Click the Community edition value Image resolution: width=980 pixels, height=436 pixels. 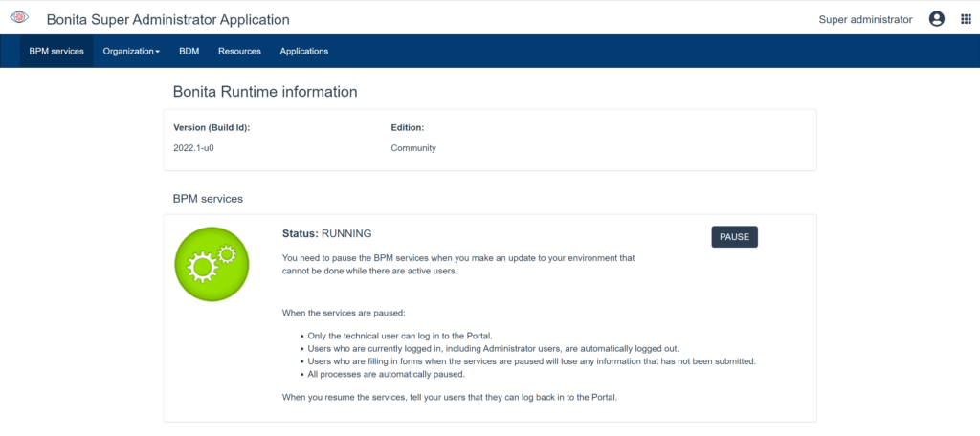[413, 148]
